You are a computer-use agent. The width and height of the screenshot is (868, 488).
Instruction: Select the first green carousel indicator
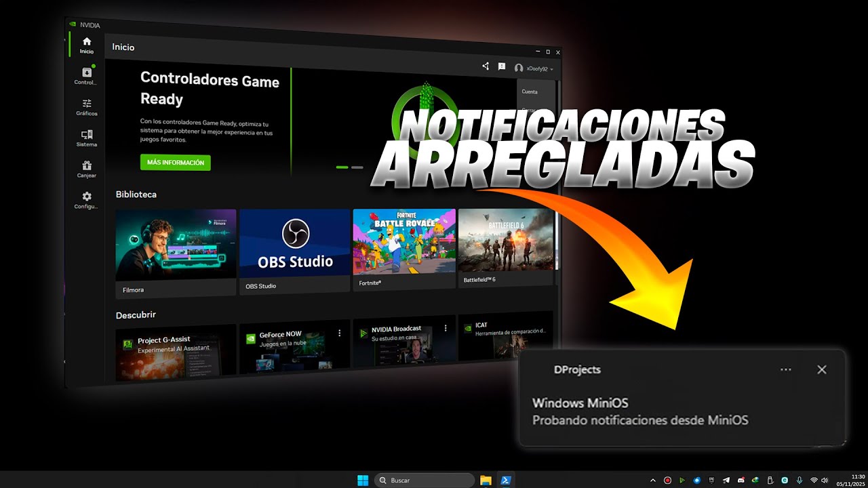pyautogui.click(x=342, y=167)
